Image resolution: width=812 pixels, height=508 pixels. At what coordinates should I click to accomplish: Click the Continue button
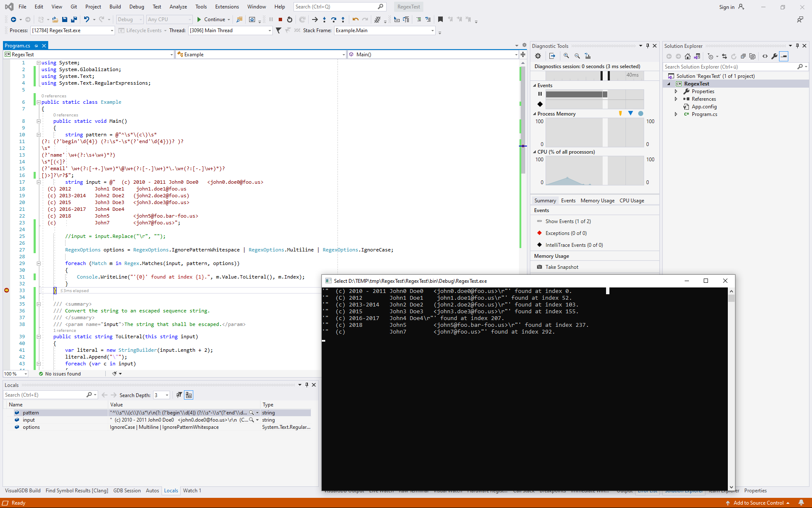tap(211, 19)
